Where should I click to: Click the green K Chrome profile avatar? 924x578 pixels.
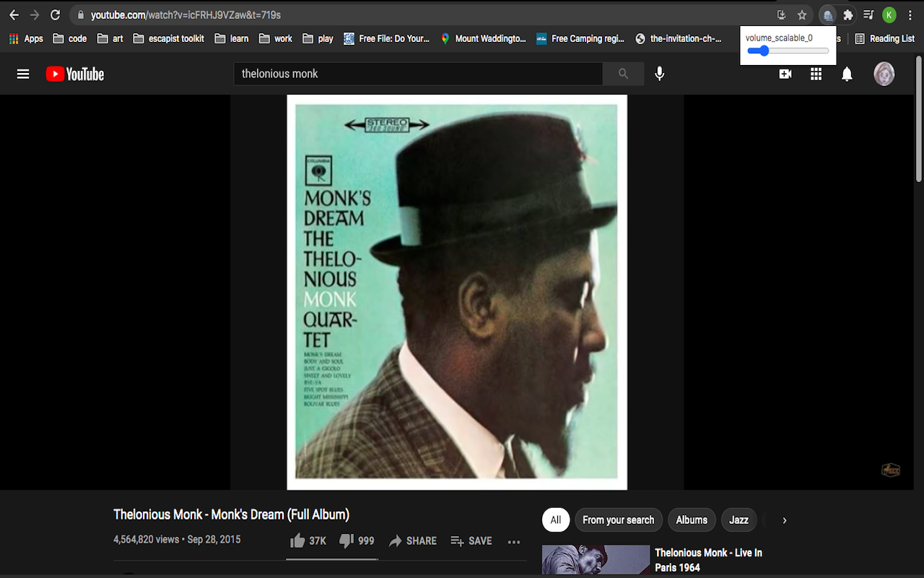(889, 14)
